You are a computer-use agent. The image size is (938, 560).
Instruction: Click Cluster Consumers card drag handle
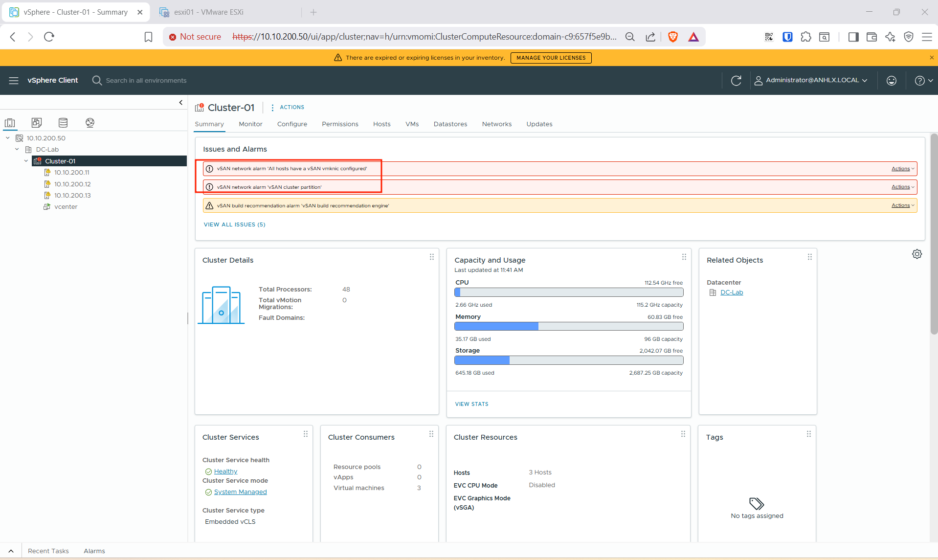pos(431,434)
